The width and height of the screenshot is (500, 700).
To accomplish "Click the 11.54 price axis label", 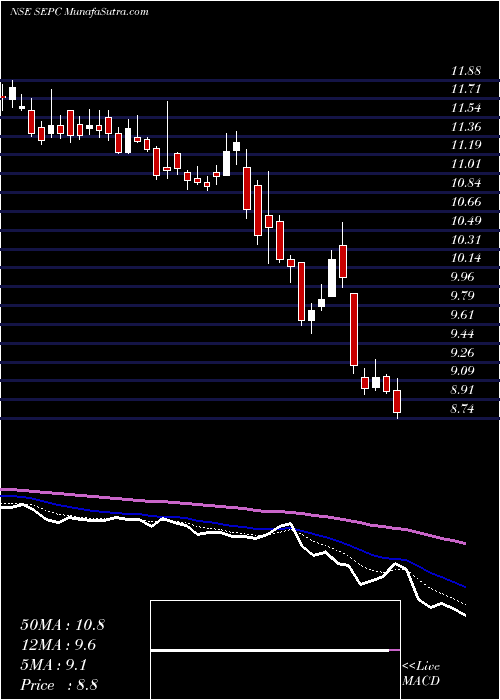I will [466, 108].
